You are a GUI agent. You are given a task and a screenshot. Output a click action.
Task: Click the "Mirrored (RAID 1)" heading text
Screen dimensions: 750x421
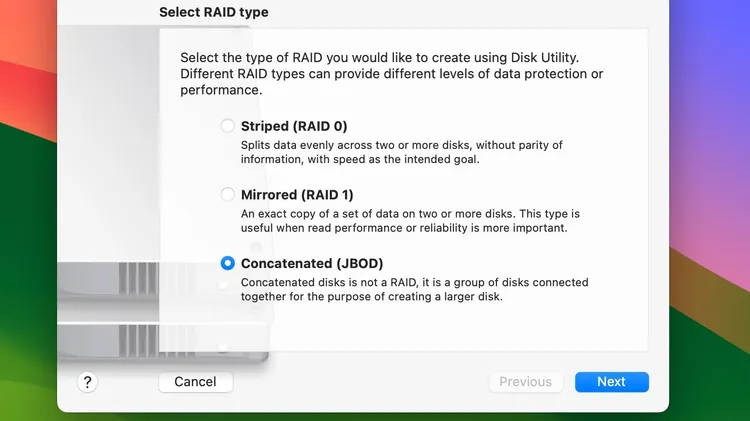pyautogui.click(x=297, y=195)
